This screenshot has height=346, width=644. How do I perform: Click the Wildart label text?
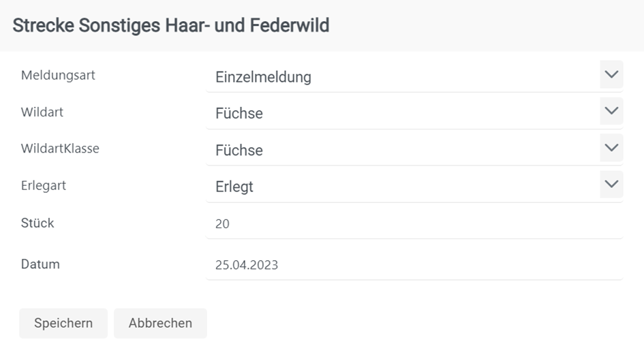tap(42, 112)
